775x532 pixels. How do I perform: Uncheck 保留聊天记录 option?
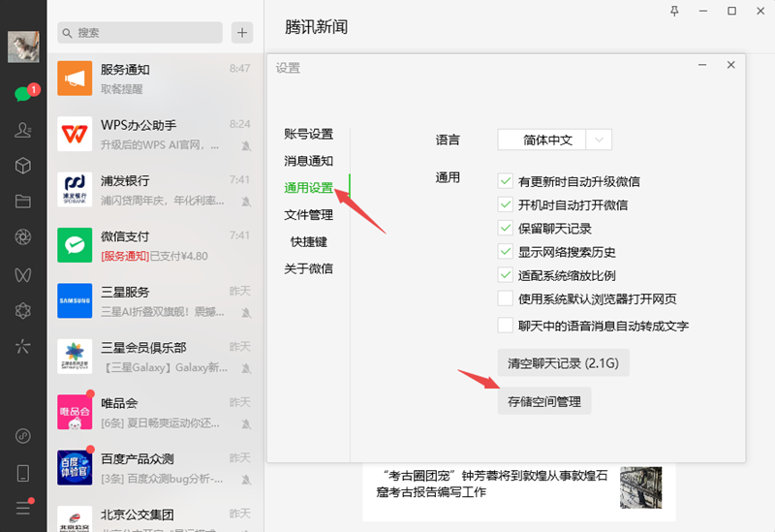point(505,228)
